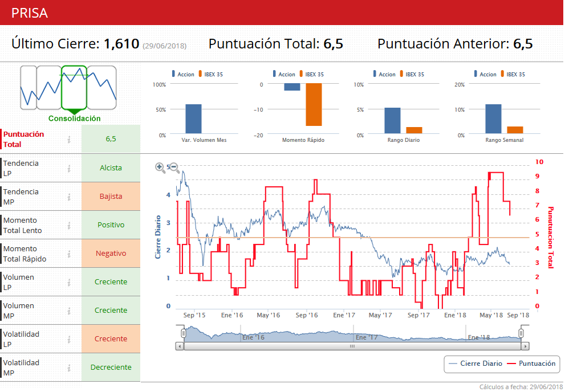The image size is (565, 392).
Task: Click the Último Cierre value 1,610
Action: (121, 44)
